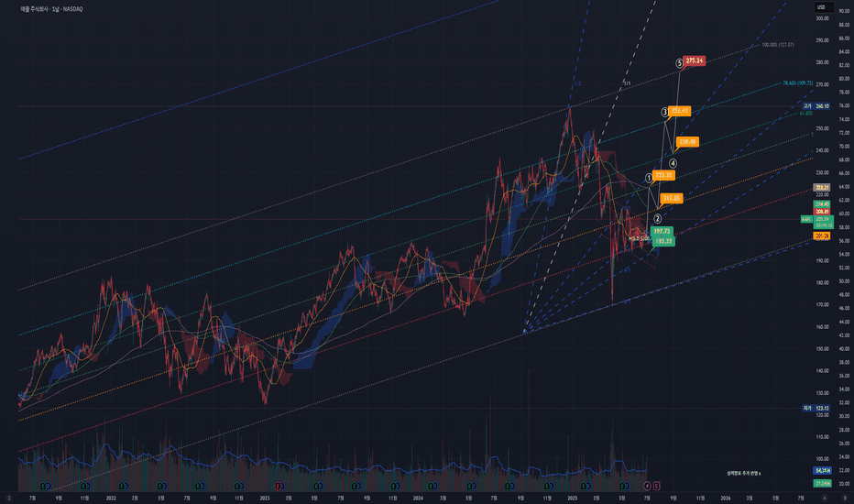Click the red earnings icon near 2023
Screen dimensions: 854x504
click(x=279, y=486)
